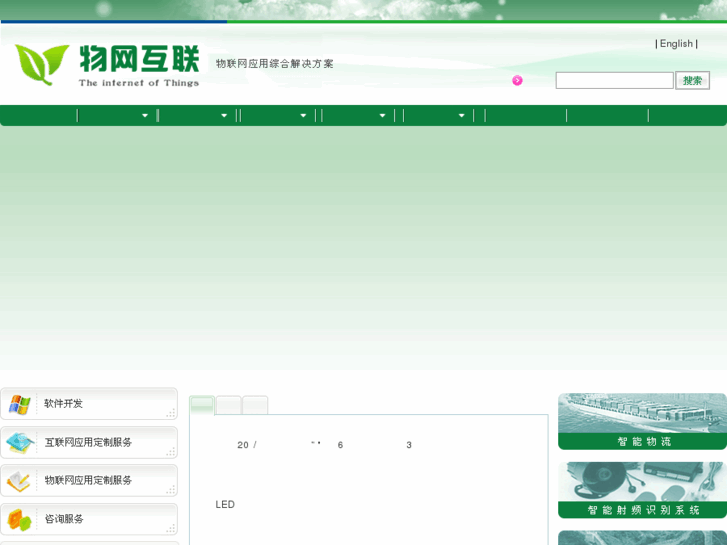
Task: Click the pink arrow icon
Action: pos(517,81)
